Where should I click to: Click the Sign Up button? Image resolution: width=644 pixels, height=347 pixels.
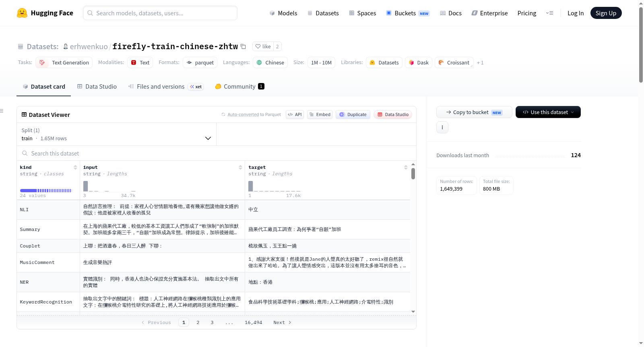[606, 13]
